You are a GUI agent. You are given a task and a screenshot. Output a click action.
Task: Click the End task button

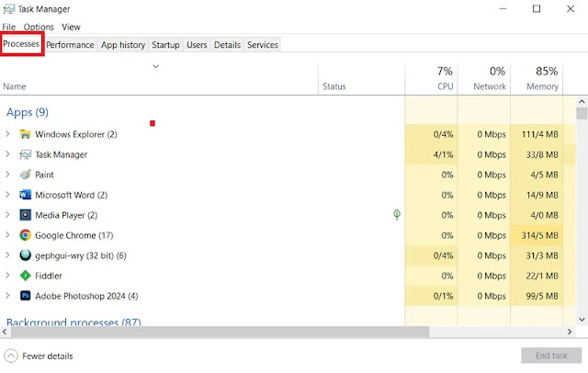[551, 356]
